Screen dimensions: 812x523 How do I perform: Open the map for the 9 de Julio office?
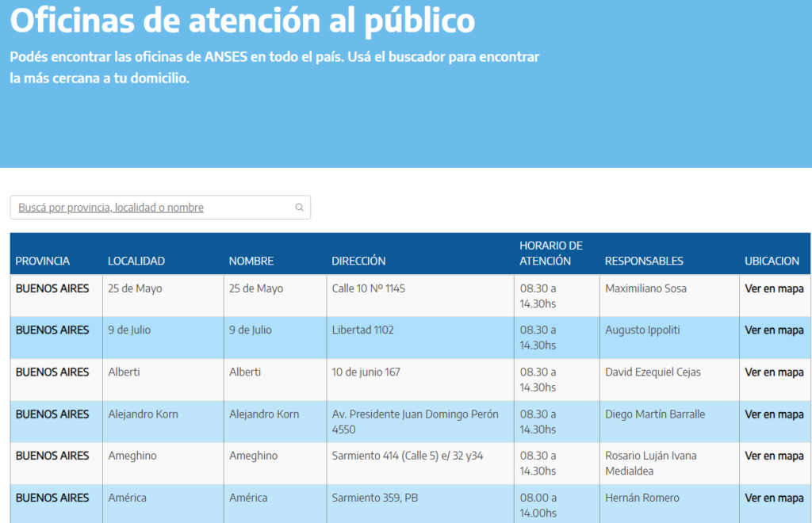pyautogui.click(x=774, y=330)
